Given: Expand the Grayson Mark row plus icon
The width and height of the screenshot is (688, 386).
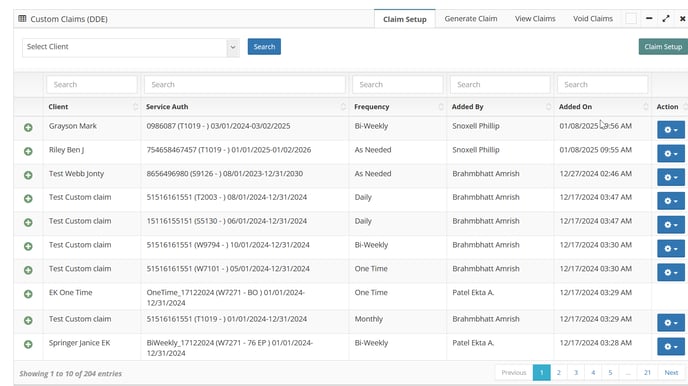Looking at the screenshot, I should [28, 128].
